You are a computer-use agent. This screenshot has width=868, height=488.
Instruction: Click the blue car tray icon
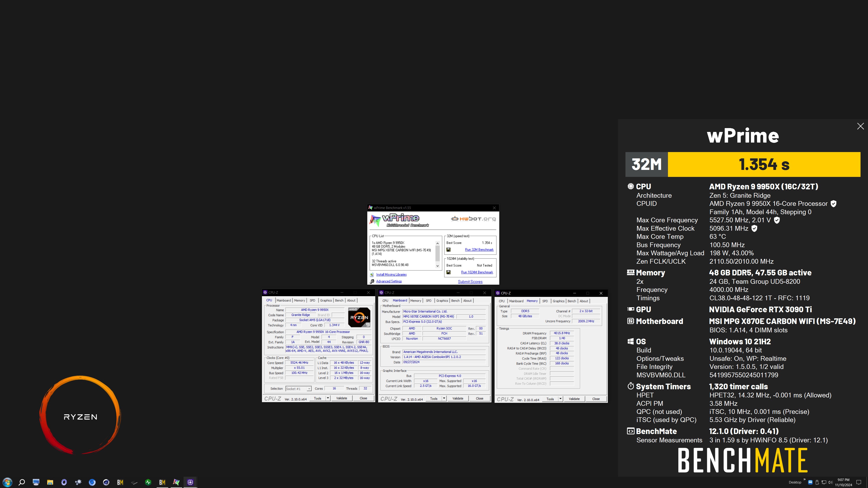coord(810,482)
